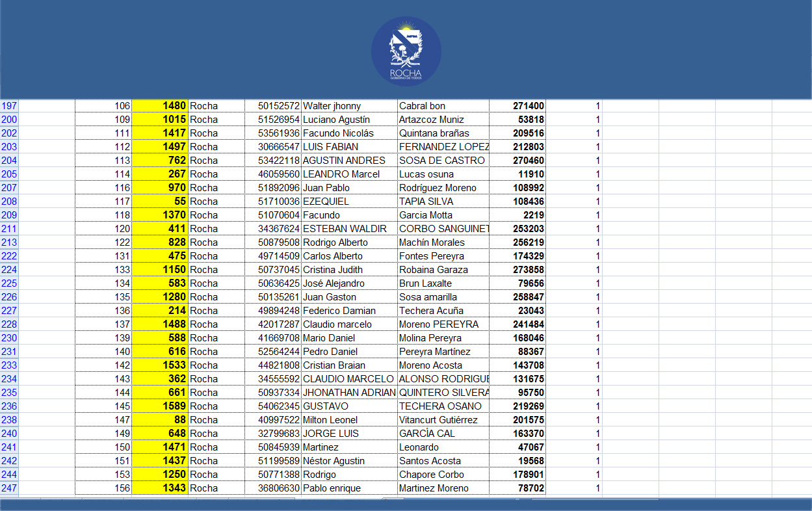812x511 pixels.
Task: Select the cell 'José Alejandro'
Action: click(350, 283)
